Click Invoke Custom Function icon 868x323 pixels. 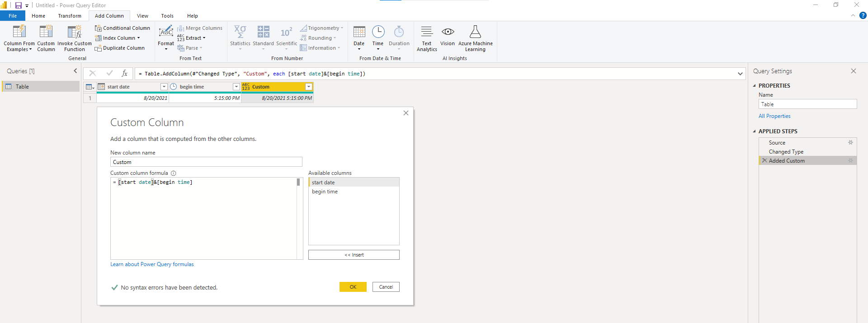coord(75,32)
